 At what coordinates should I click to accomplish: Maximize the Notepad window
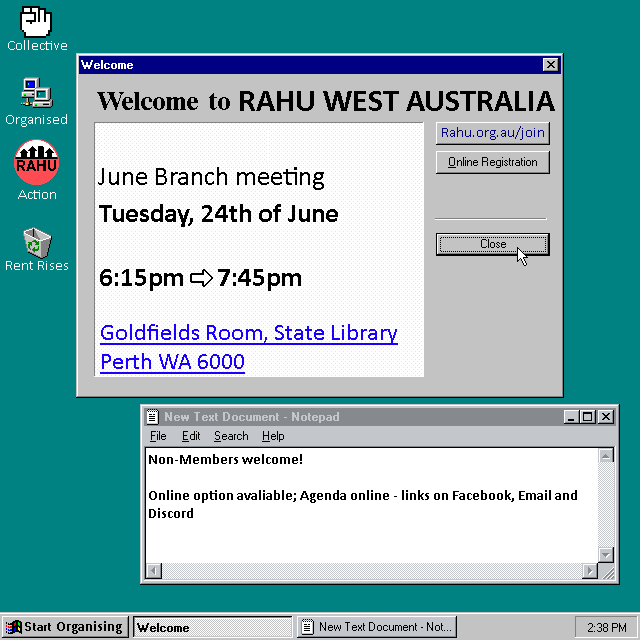(x=588, y=417)
